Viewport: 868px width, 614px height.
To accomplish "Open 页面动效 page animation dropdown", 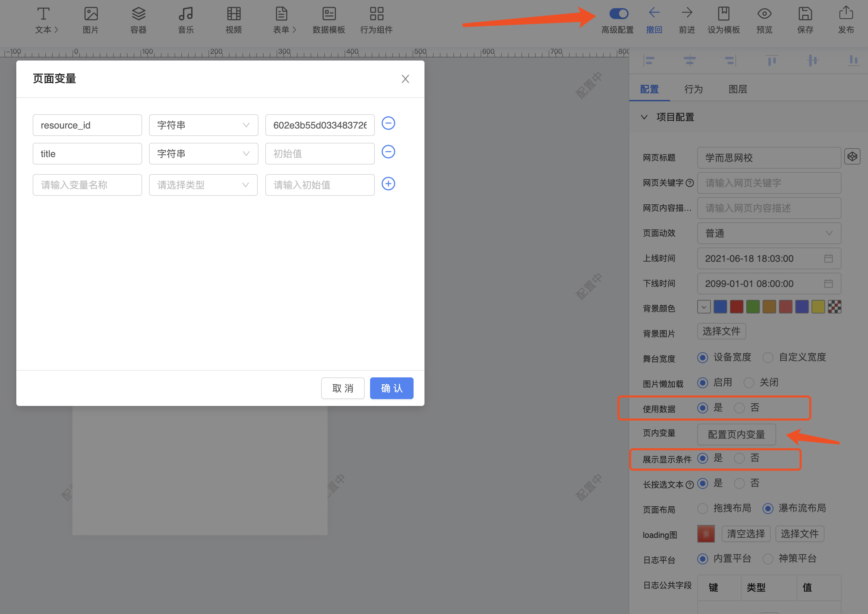I will 769,233.
